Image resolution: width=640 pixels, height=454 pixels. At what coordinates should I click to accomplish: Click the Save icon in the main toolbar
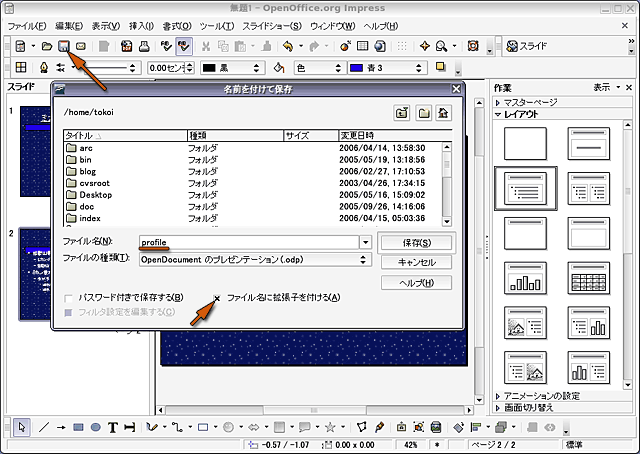(x=63, y=46)
